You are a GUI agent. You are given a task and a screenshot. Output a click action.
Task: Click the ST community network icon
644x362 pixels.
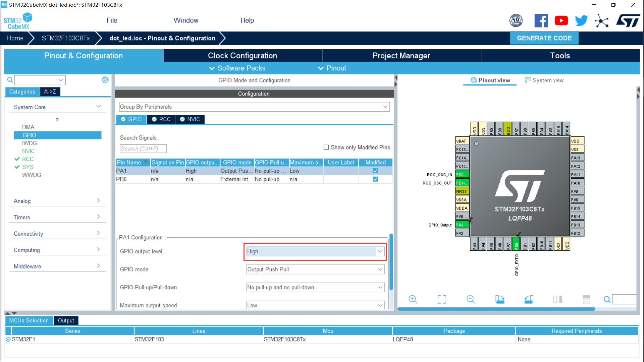pos(602,21)
